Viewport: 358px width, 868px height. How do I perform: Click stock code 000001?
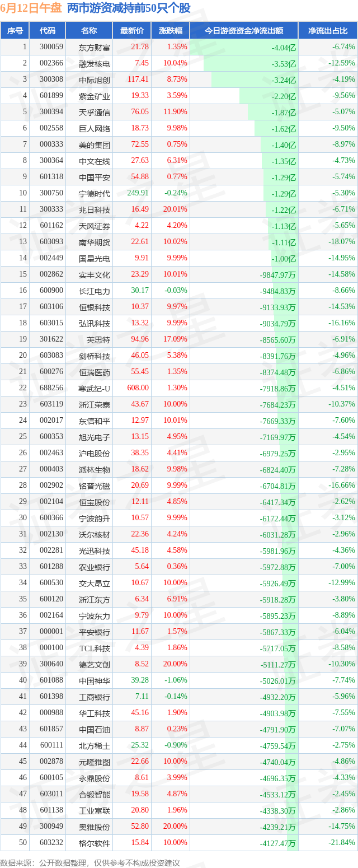tap(51, 632)
